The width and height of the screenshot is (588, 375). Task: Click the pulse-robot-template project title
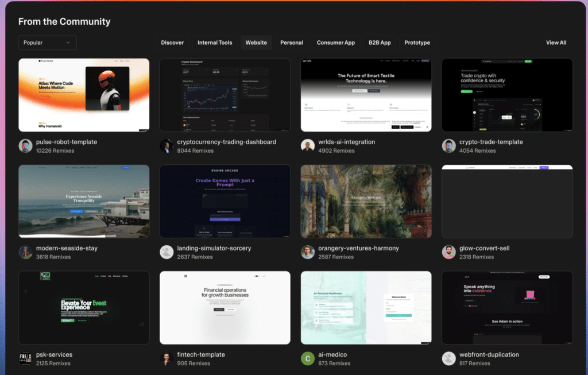click(x=67, y=142)
